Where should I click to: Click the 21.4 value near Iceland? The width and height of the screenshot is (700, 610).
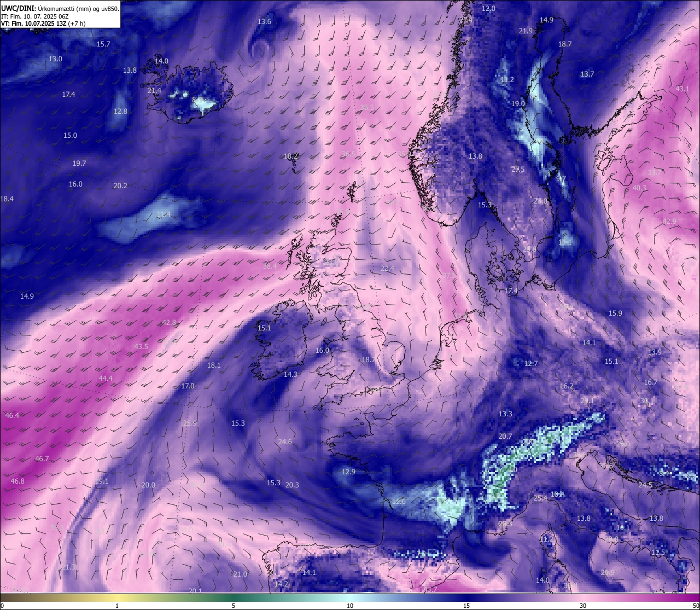154,90
